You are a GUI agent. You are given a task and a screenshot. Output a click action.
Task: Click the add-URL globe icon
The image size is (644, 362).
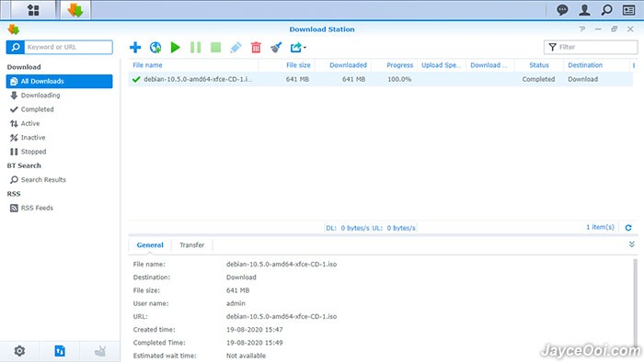155,48
